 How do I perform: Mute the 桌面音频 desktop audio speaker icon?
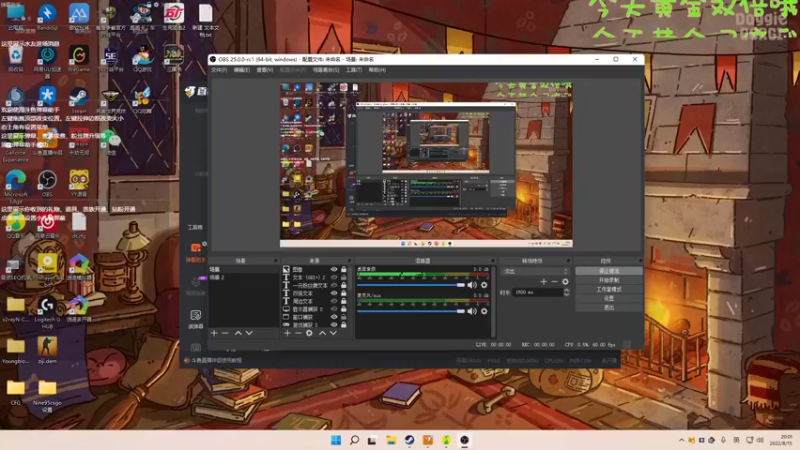coord(472,285)
